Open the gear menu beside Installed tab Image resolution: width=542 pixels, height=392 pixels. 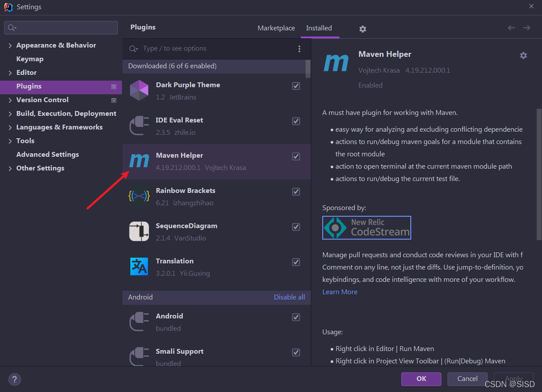(362, 29)
